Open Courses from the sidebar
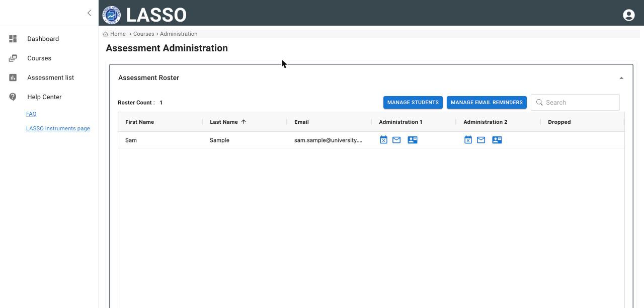The height and width of the screenshot is (308, 644). pos(39,58)
